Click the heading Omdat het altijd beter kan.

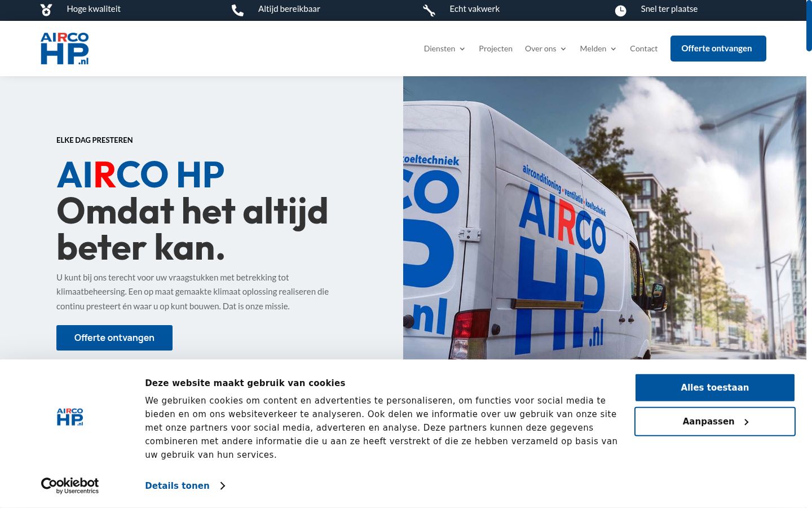[x=192, y=229]
